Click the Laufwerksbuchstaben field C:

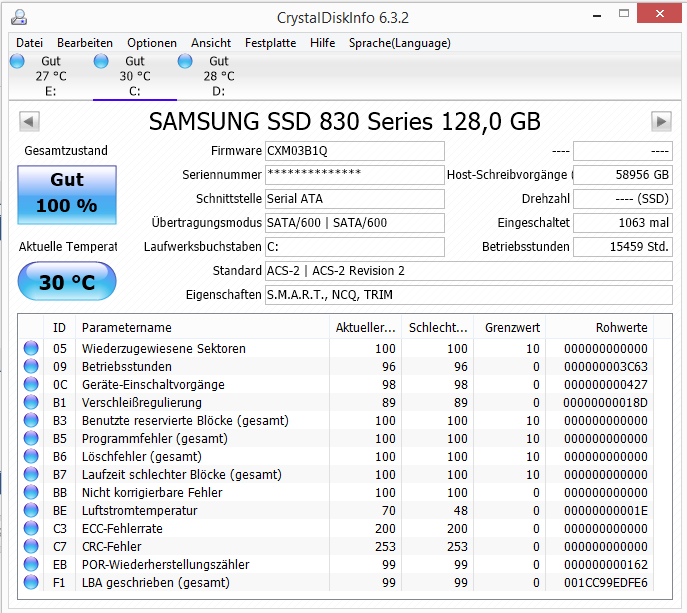(x=355, y=247)
